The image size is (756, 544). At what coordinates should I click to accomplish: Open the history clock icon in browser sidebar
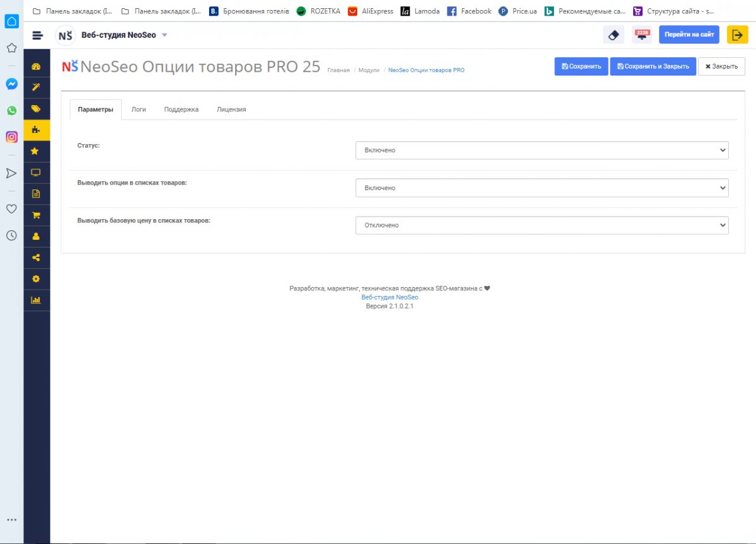pos(11,235)
